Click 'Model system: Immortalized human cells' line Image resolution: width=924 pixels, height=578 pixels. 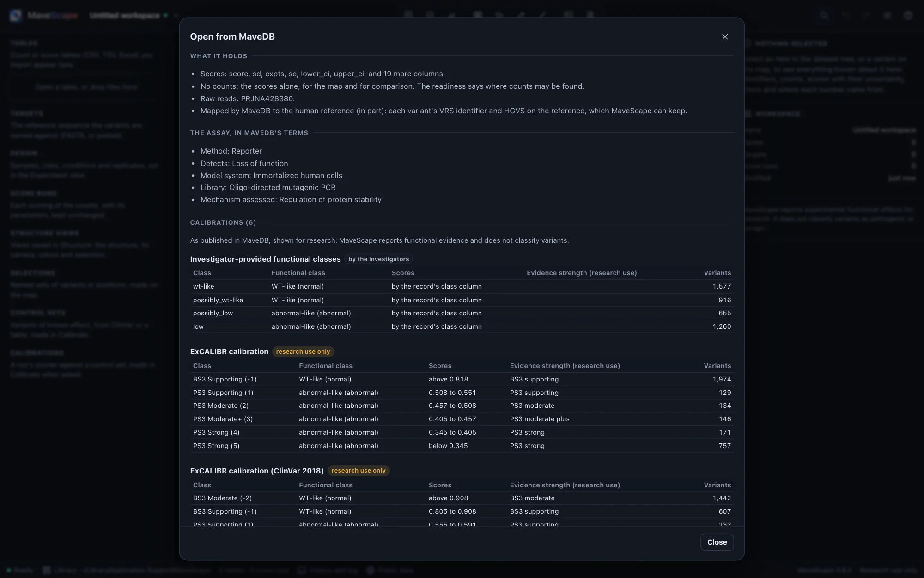pyautogui.click(x=271, y=175)
